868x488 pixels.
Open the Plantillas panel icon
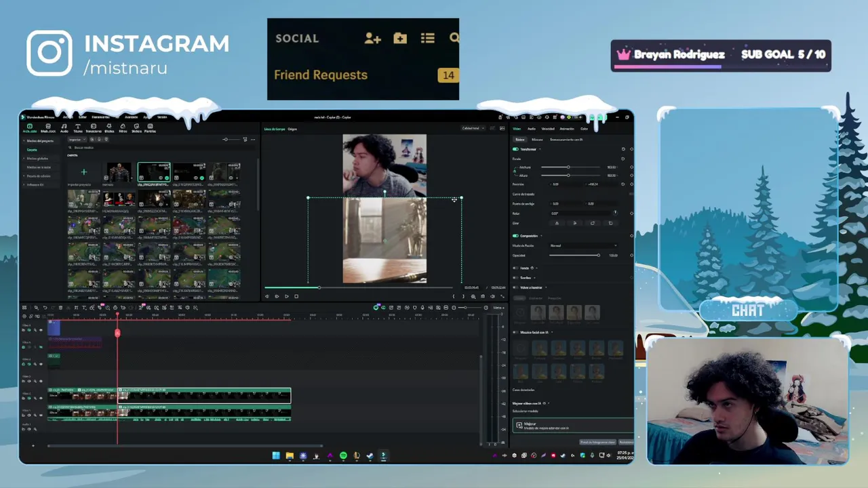150,127
